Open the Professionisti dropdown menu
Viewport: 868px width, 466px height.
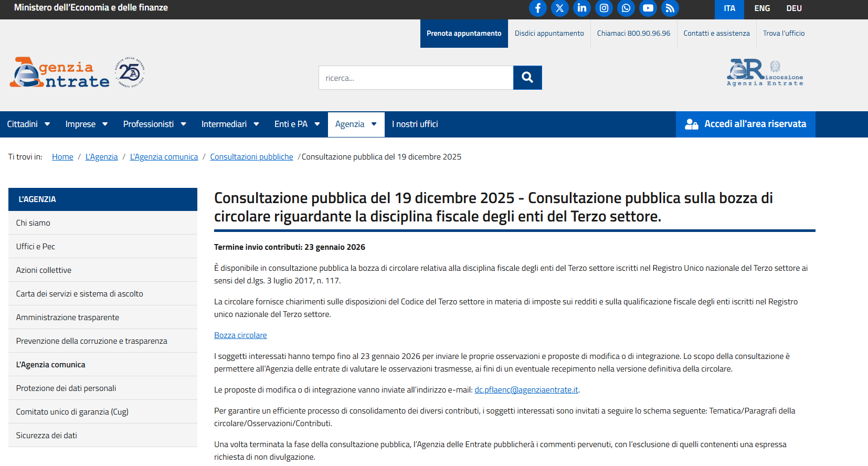pyautogui.click(x=155, y=124)
